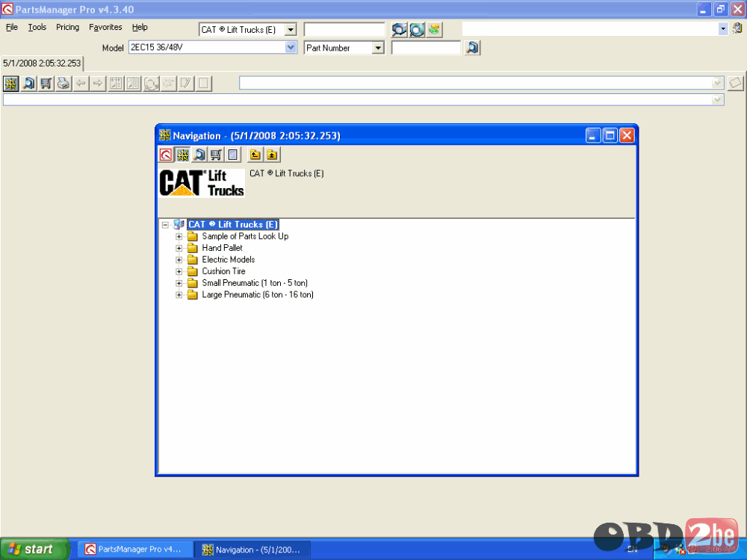Open the toolbar path dropdown arrow
This screenshot has width=747, height=560.
click(x=717, y=84)
